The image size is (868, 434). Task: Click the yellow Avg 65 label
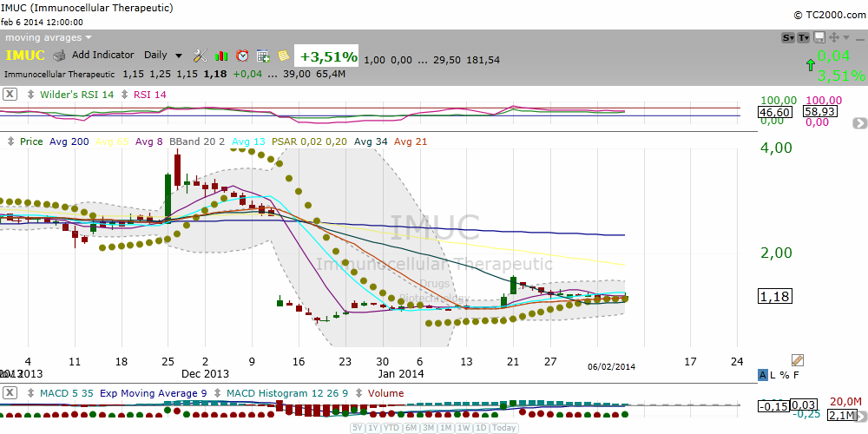point(112,141)
